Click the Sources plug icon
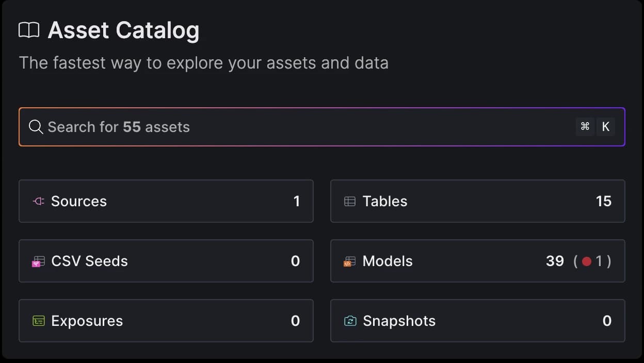This screenshot has height=363, width=644. coord(39,201)
